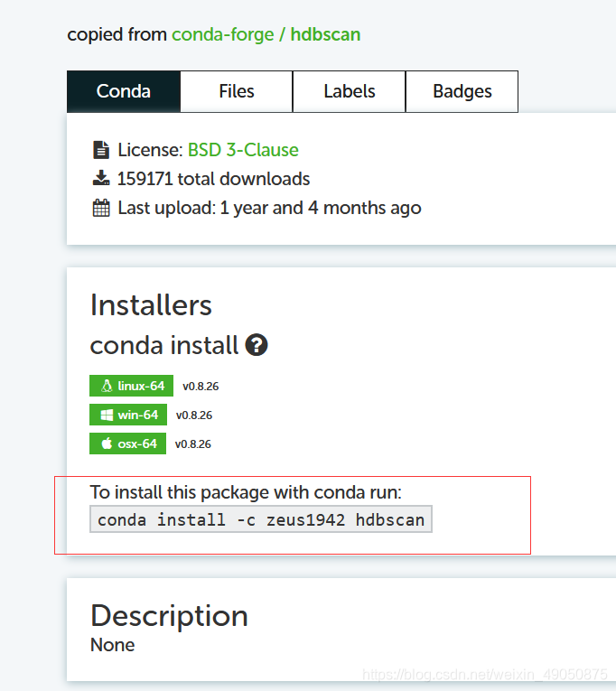
Task: Click the downloads icon
Action: coord(101,178)
